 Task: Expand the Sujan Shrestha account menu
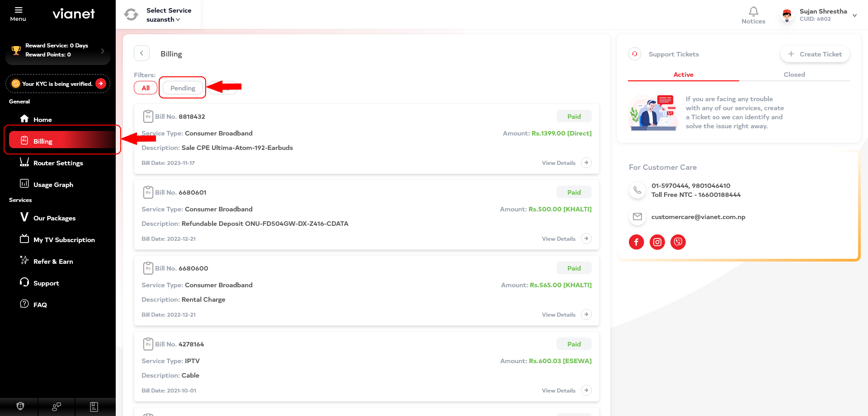tap(854, 15)
